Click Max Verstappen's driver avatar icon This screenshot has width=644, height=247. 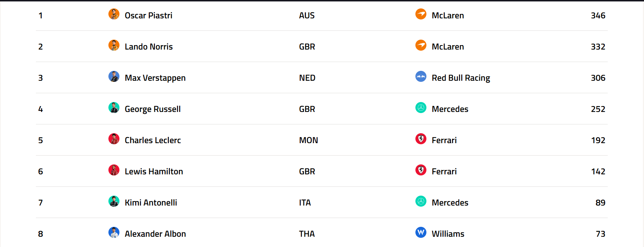[114, 77]
